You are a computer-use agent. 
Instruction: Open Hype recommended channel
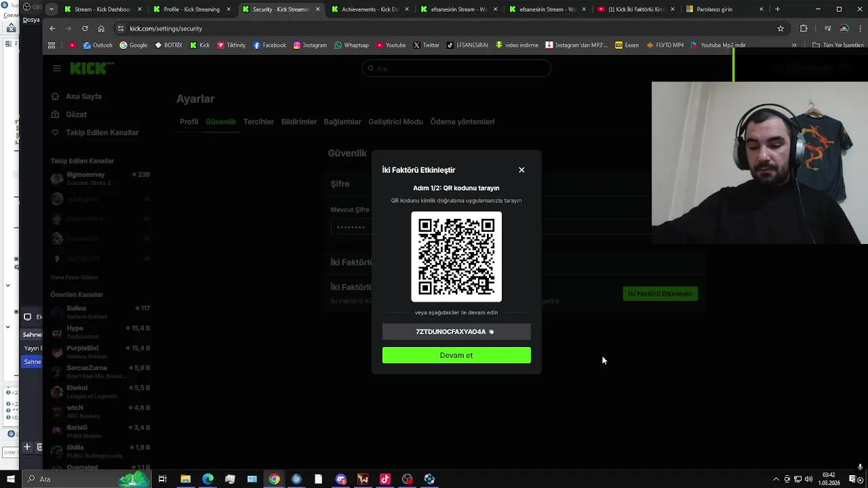click(x=100, y=332)
